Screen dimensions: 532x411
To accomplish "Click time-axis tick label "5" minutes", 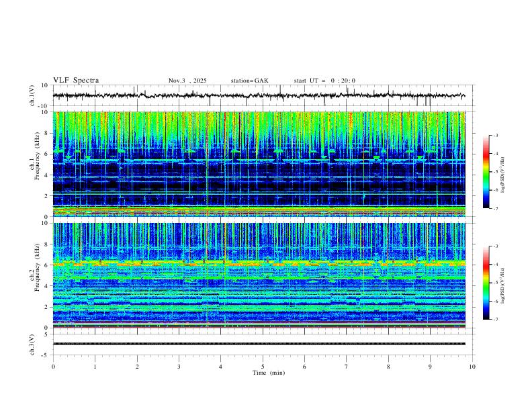I will pyautogui.click(x=263, y=367).
